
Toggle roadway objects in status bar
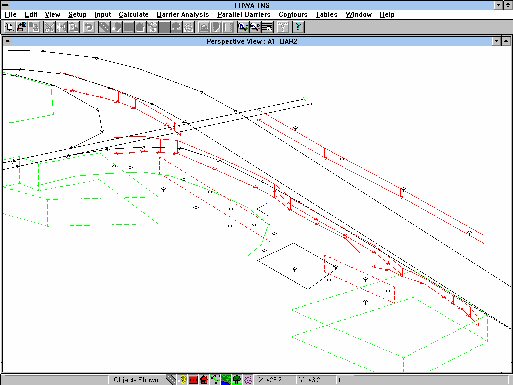[x=171, y=379]
